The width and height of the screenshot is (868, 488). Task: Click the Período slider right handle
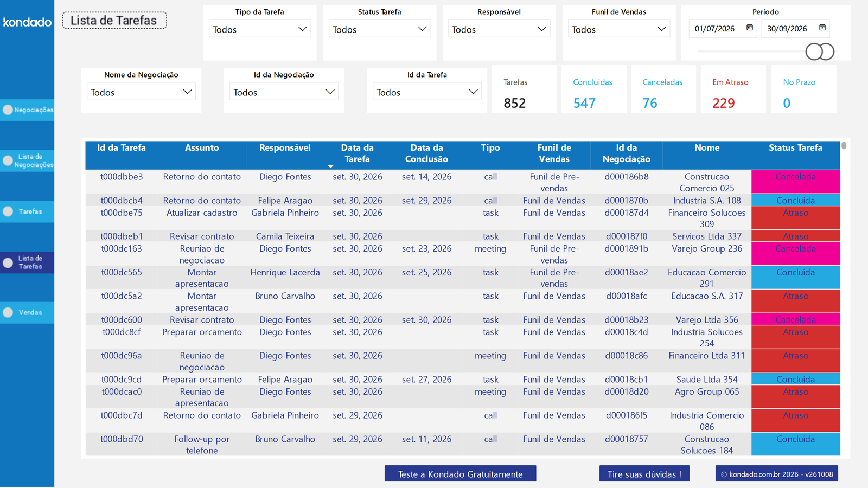point(826,52)
